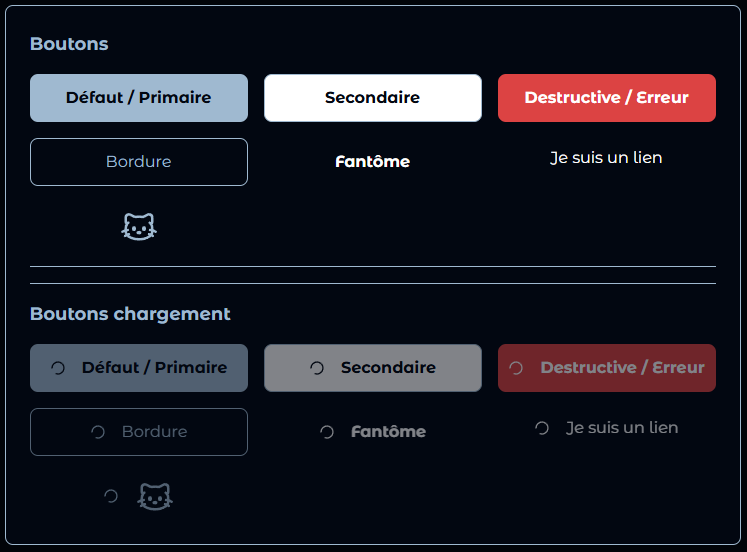
Task: Click the dimmed Fantôme text in loading section
Action: point(388,432)
